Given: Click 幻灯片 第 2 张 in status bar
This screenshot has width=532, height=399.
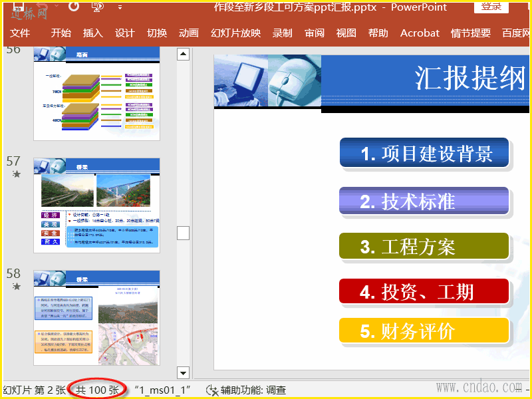Looking at the screenshot, I should pos(35,390).
